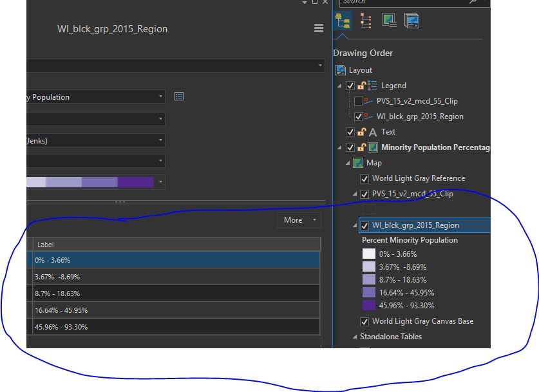Select the fourth list-by view icon
This screenshot has width=539, height=392.
coord(411,21)
